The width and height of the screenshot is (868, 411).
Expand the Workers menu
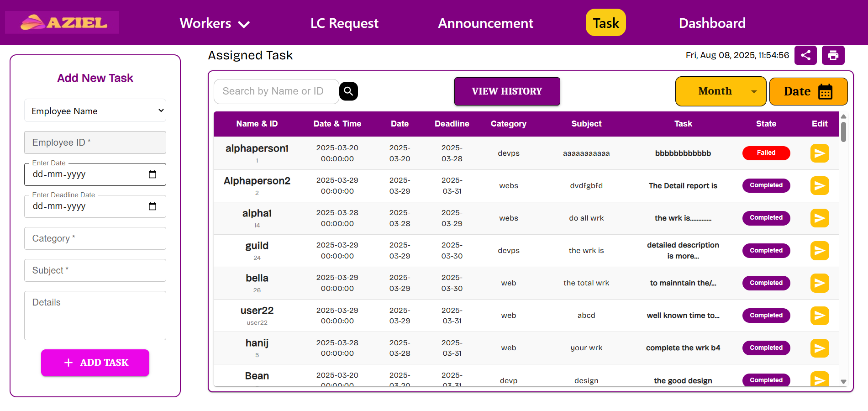coord(215,23)
